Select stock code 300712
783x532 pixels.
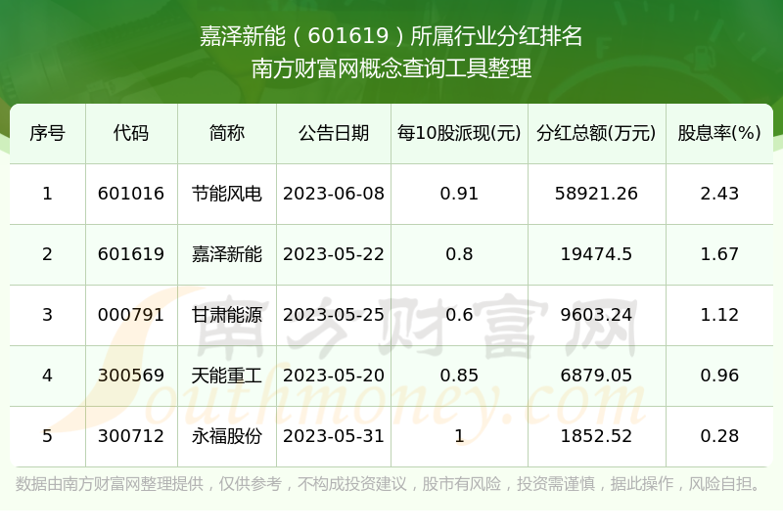pyautogui.click(x=131, y=436)
